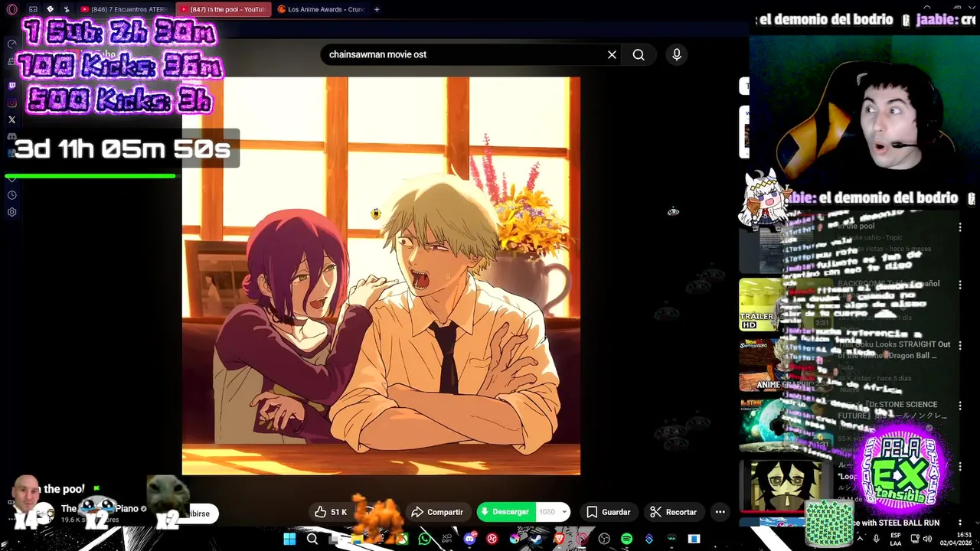This screenshot has width=980, height=551.
Task: Open Opera sidebar settings gear
Action: pyautogui.click(x=11, y=212)
